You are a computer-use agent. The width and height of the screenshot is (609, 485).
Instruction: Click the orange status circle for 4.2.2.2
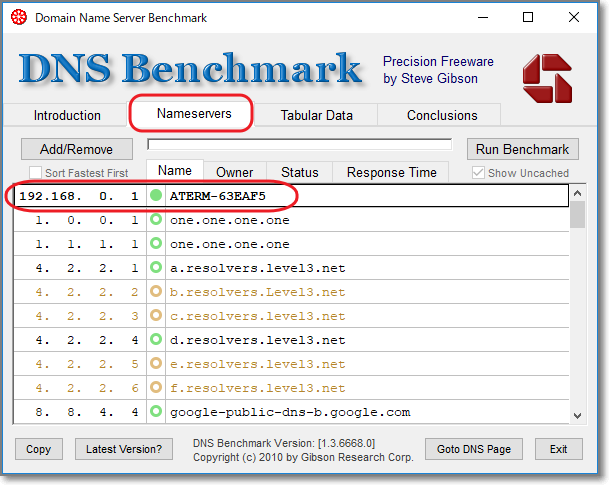pos(155,292)
